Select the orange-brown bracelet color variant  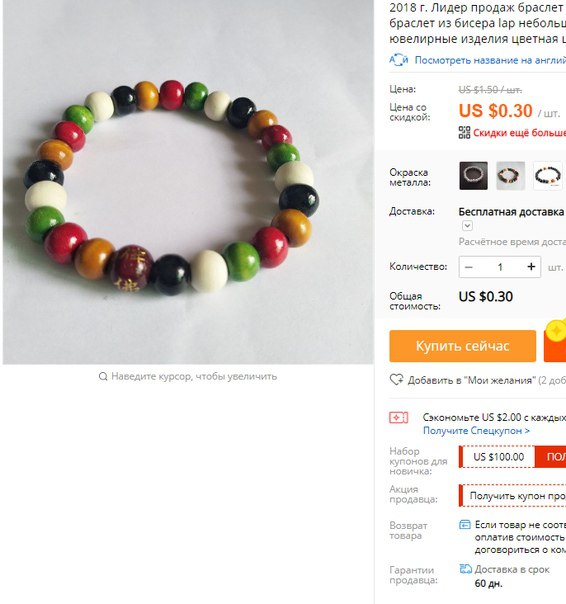[510, 176]
